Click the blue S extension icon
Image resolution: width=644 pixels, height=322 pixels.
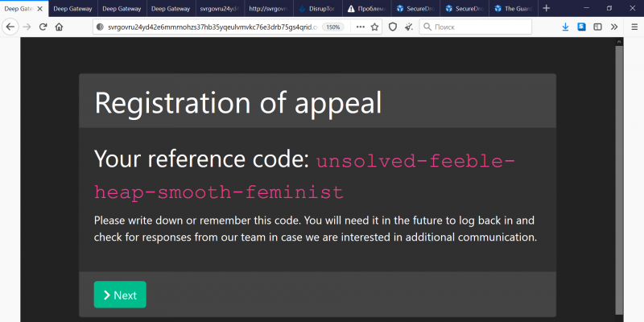click(x=581, y=27)
